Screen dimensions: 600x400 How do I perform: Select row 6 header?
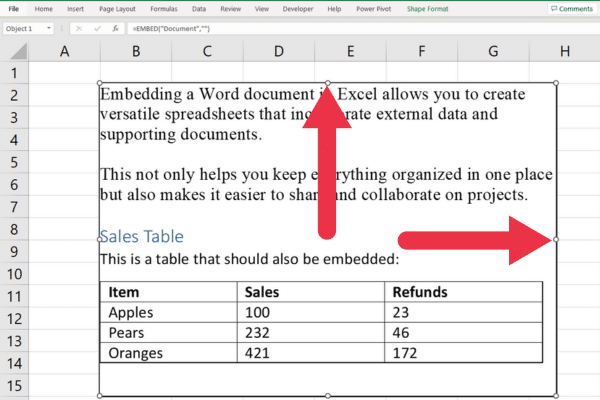click(14, 184)
